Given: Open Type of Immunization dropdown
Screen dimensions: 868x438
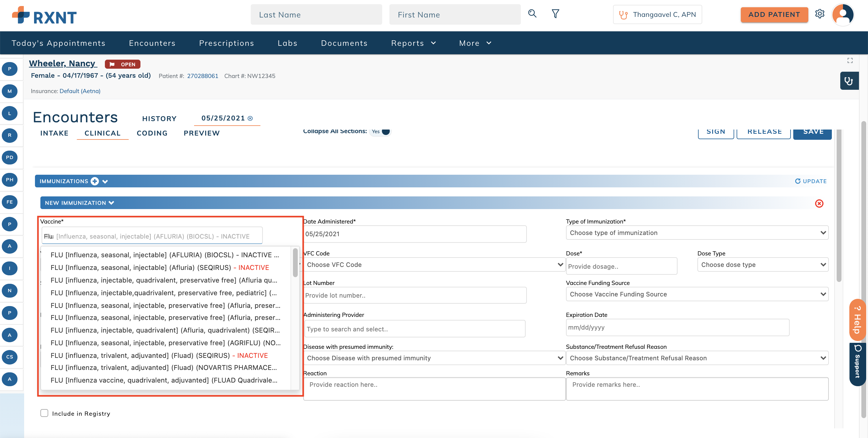Looking at the screenshot, I should 697,233.
